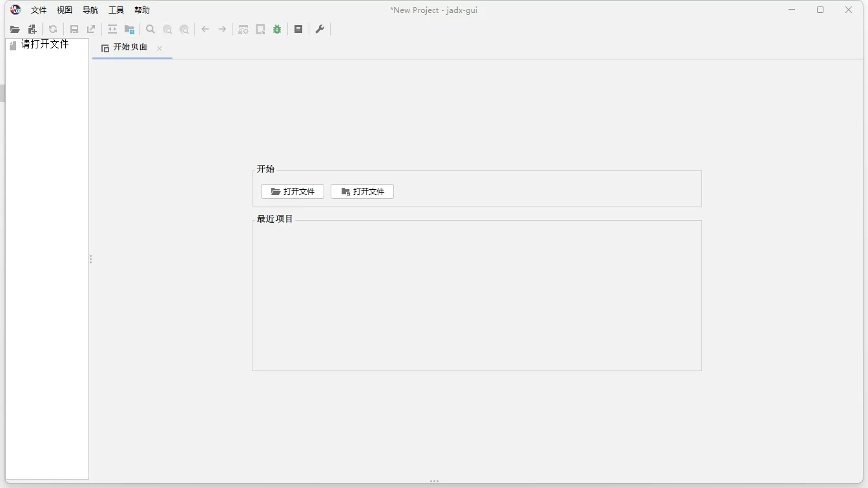This screenshot has height=488, width=868.
Task: Click the Add files toolbar icon
Action: tap(32, 29)
